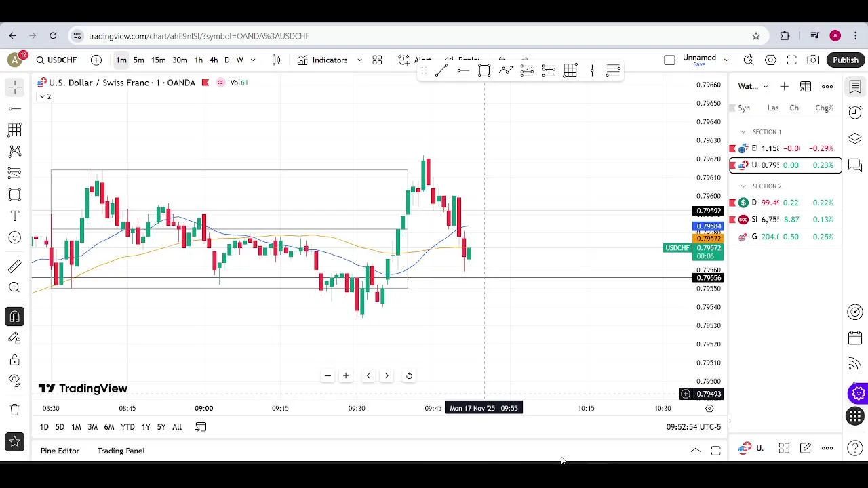
Task: Toggle the layout square checkbox near Unnamed
Action: [x=669, y=60]
